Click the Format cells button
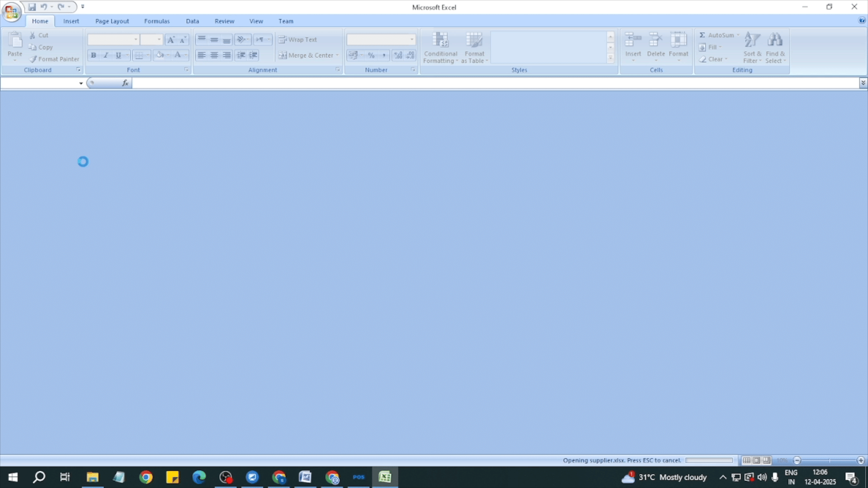The height and width of the screenshot is (488, 868). (x=678, y=47)
